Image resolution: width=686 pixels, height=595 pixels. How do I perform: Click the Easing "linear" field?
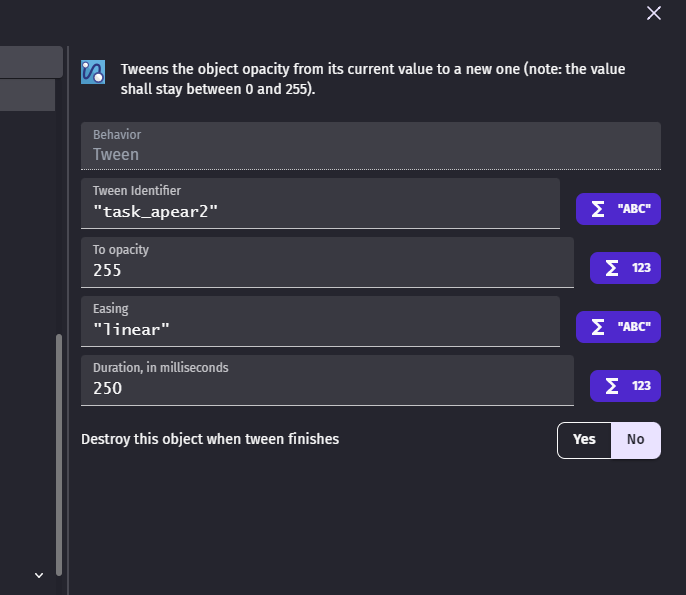point(320,322)
